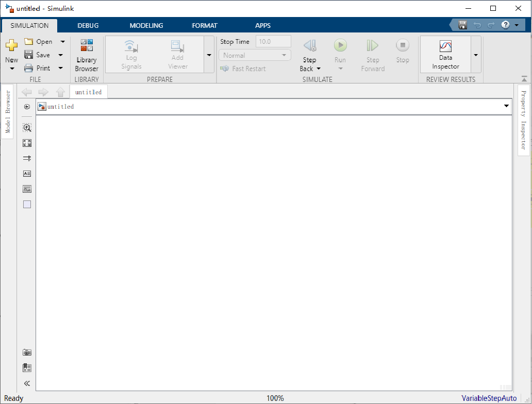Save the model with Save icon
Viewport: 532px width, 404px height.
(x=28, y=55)
